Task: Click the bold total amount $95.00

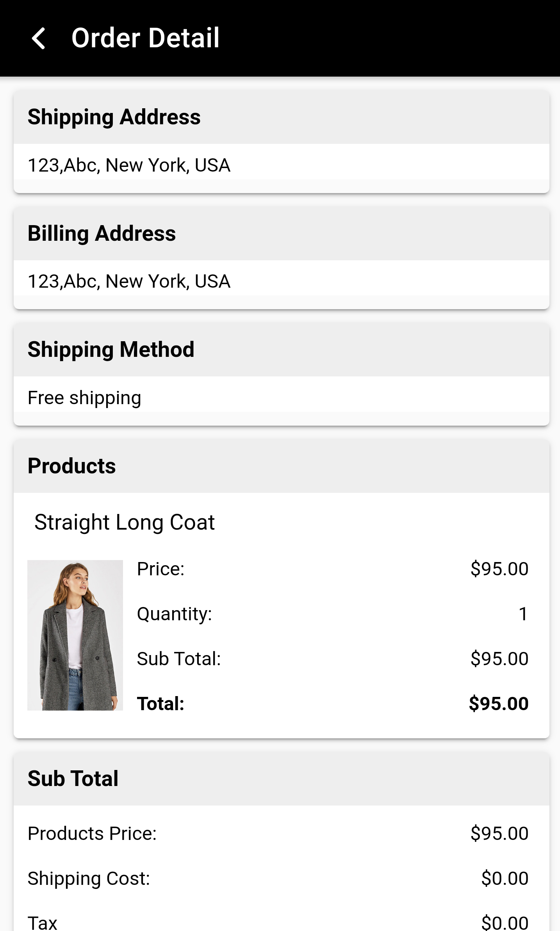Action: point(498,704)
